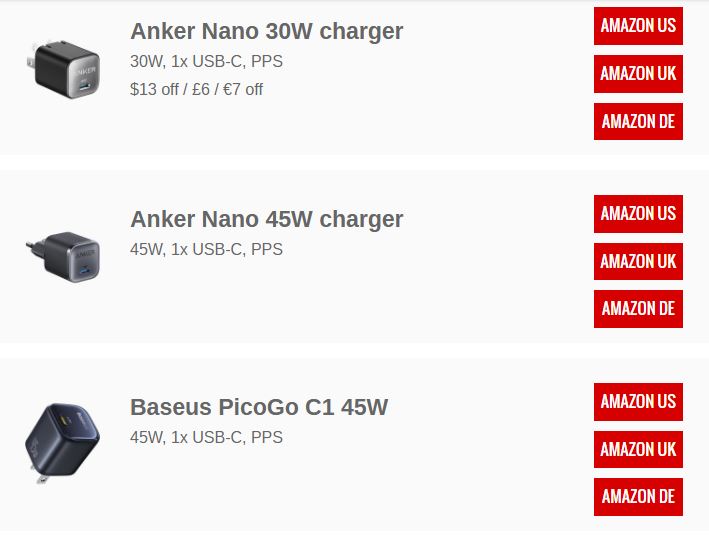The width and height of the screenshot is (709, 540).
Task: Click the Anker Nano 30W charger image
Action: point(62,72)
